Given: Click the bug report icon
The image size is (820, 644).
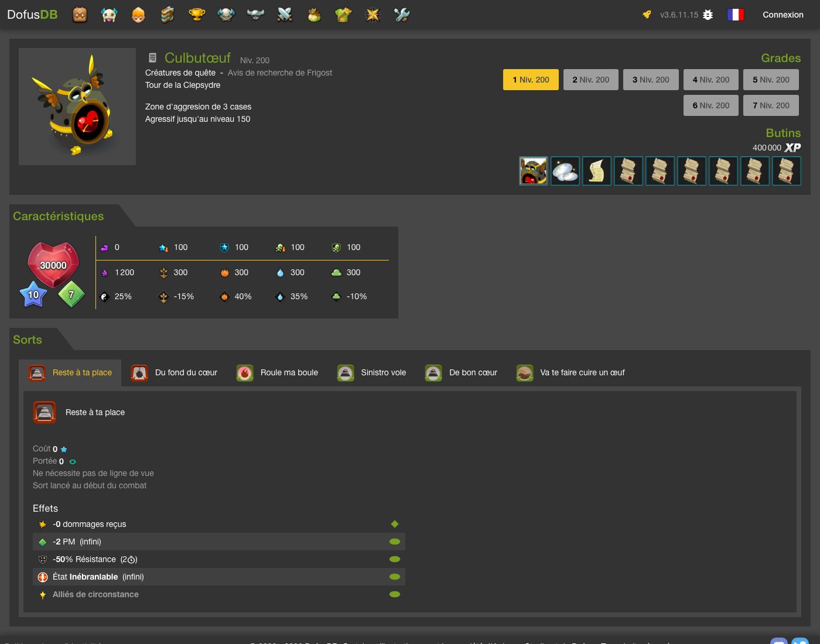Looking at the screenshot, I should [708, 15].
